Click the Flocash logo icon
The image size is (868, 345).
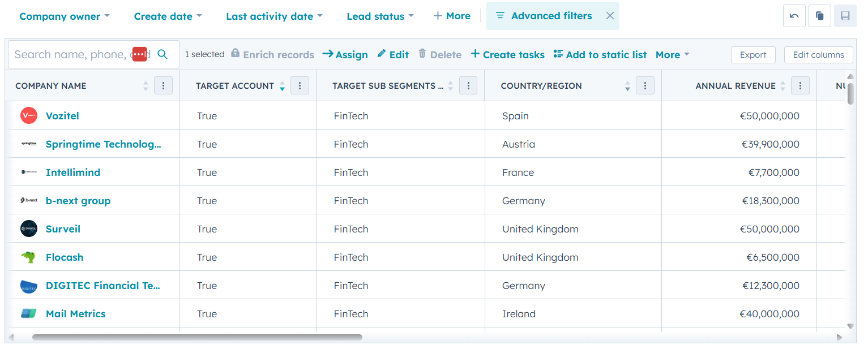coord(29,257)
